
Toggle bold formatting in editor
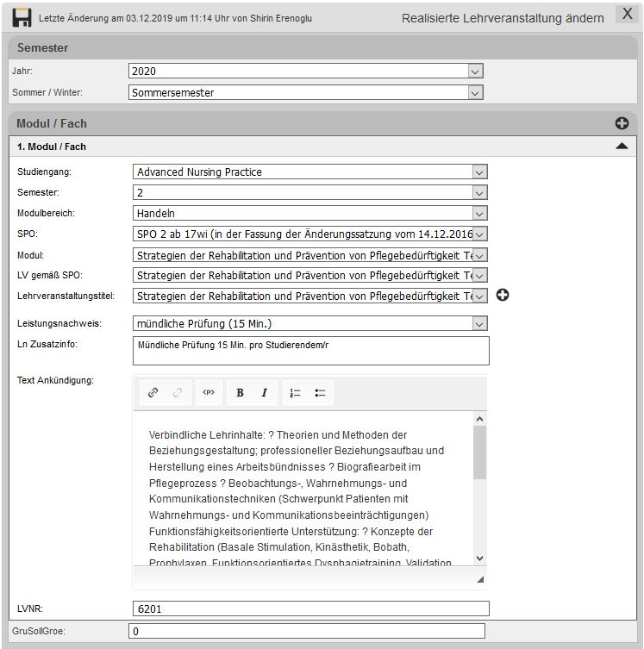point(240,393)
